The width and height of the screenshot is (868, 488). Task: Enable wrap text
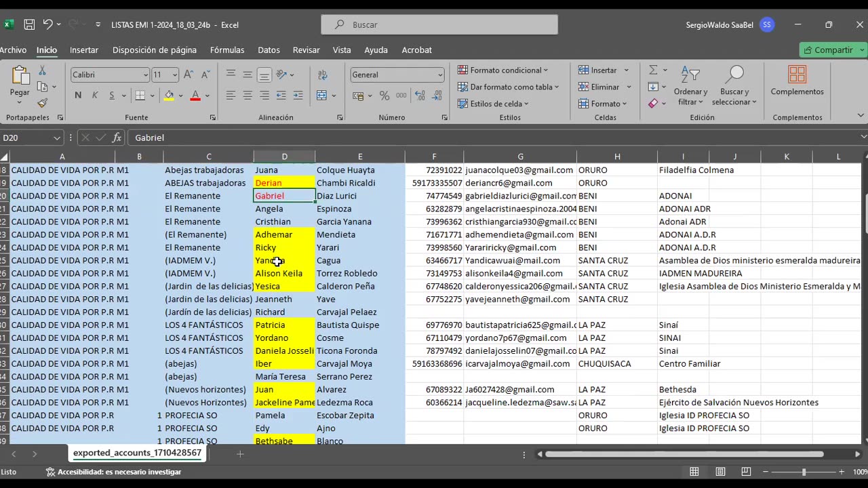coord(322,75)
